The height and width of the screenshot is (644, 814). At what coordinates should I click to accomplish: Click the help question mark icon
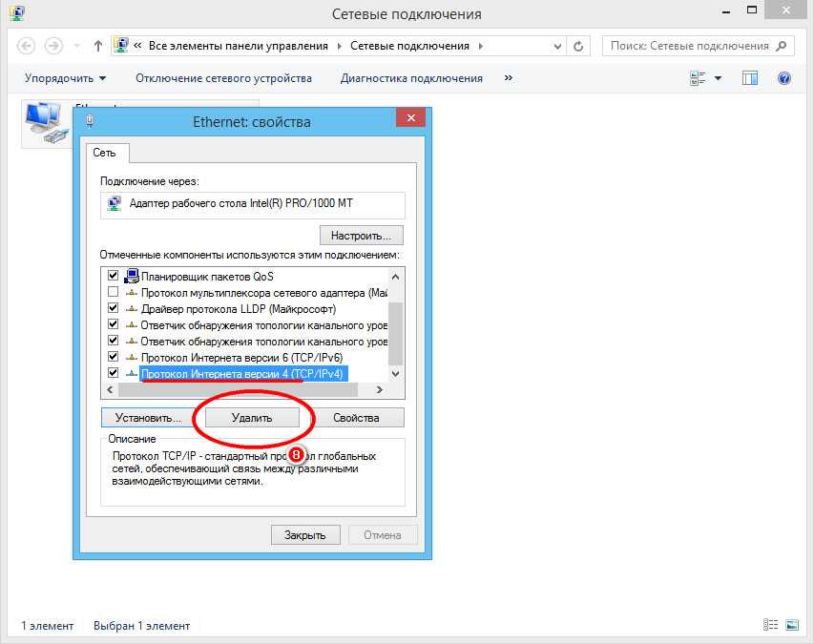pyautogui.click(x=784, y=78)
